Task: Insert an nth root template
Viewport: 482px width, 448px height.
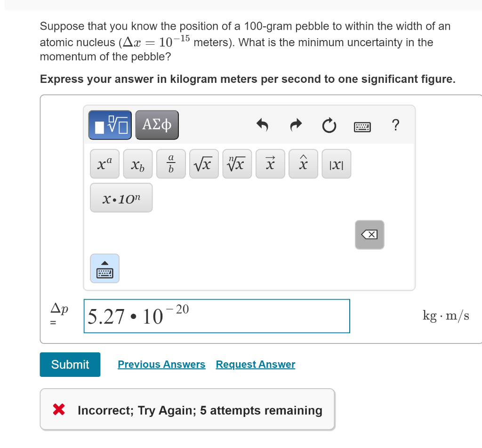Action: pyautogui.click(x=237, y=163)
